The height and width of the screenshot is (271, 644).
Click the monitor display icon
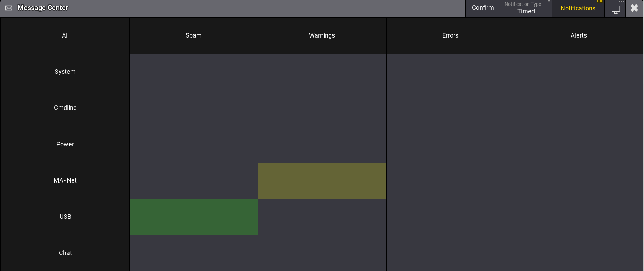coord(615,9)
